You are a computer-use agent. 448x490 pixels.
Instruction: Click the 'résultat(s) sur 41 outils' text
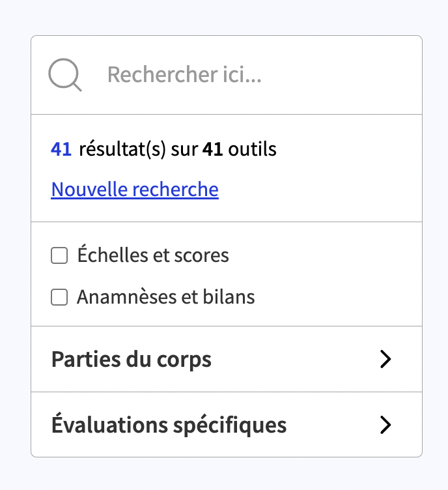[x=178, y=149]
